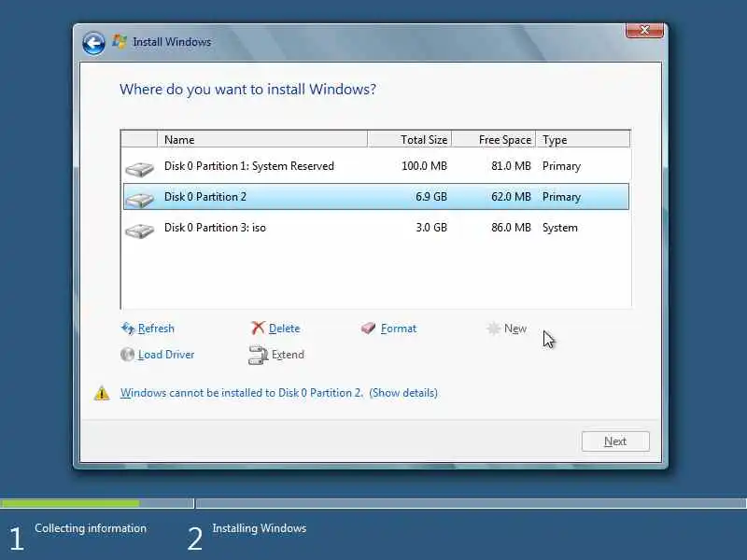Click the Windows flag icon in title bar
747x560 pixels.
120,41
